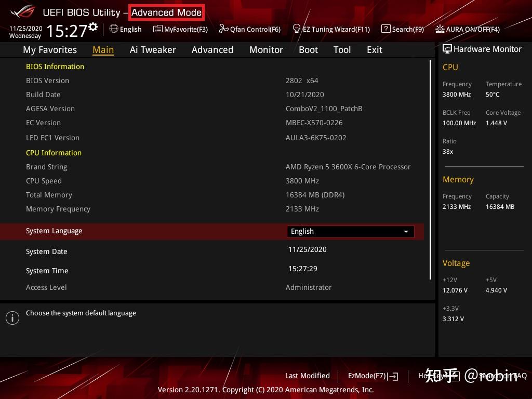Click header date 11/25/2020 Wednesday

coord(26,32)
